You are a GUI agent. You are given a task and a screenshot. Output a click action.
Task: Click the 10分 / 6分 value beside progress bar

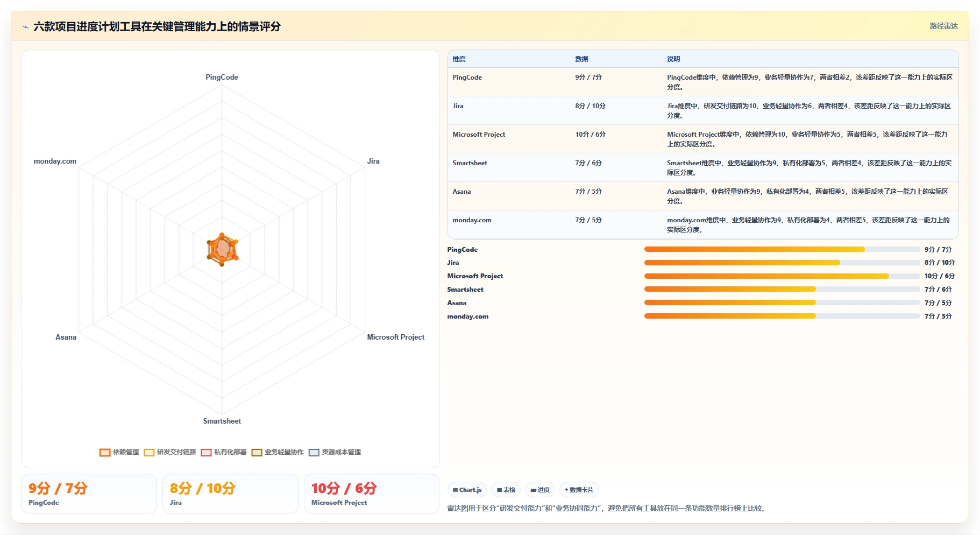click(x=939, y=276)
